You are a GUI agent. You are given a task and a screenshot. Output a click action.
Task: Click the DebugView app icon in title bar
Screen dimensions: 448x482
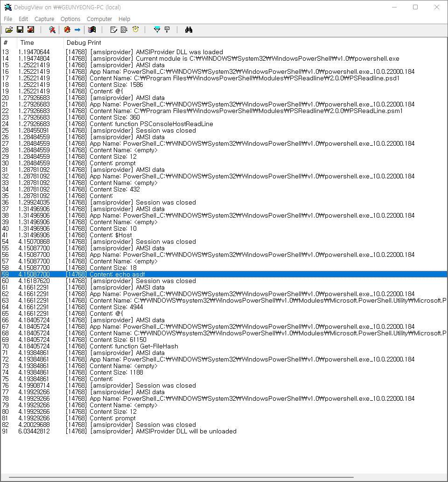tap(7, 7)
